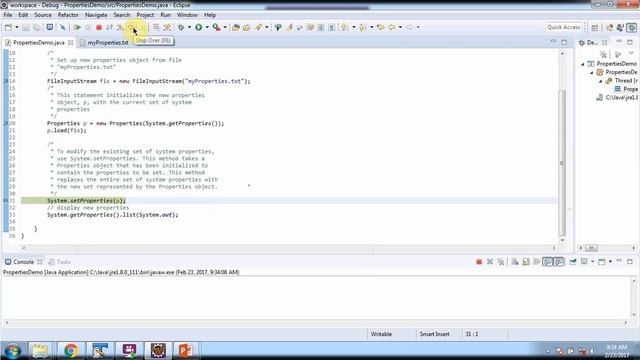This screenshot has height=360, width=640.
Task: Open the Open Console dropdown arrow
Action: point(610,262)
